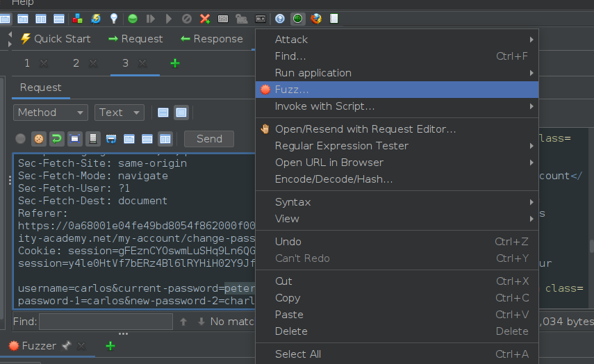Select Encode/Decode/Hash... menu entry
594x364 pixels.
point(333,179)
